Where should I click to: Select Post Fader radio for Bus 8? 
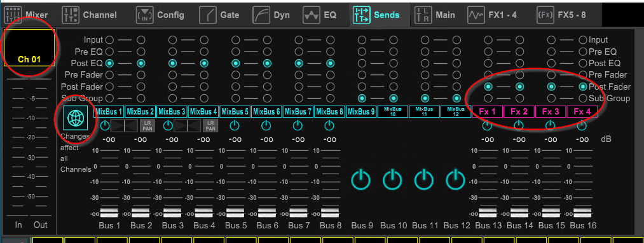click(330, 87)
